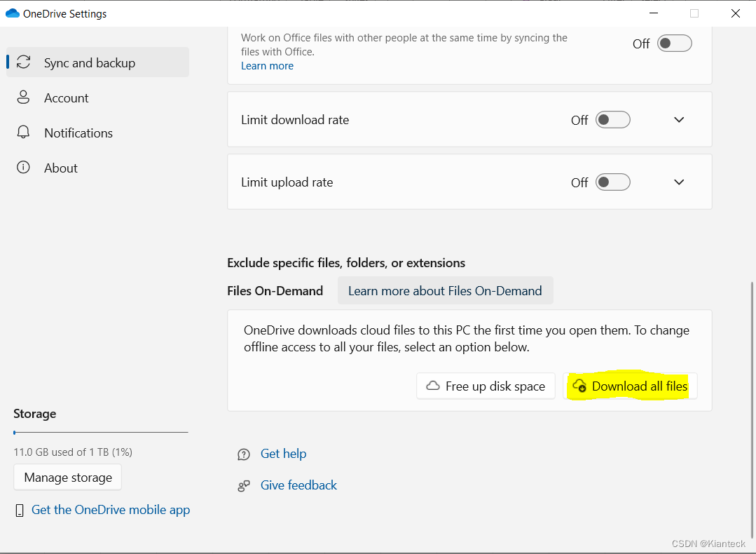756x554 pixels.
Task: Open Learn more about Files On-Demand
Action: (445, 290)
